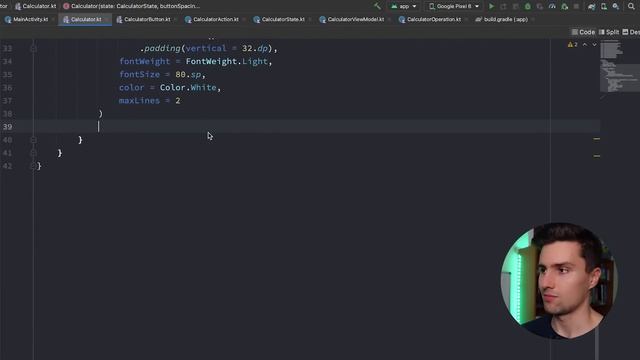The image size is (640, 360).
Task: Switch editor to Code view
Action: coord(583,32)
